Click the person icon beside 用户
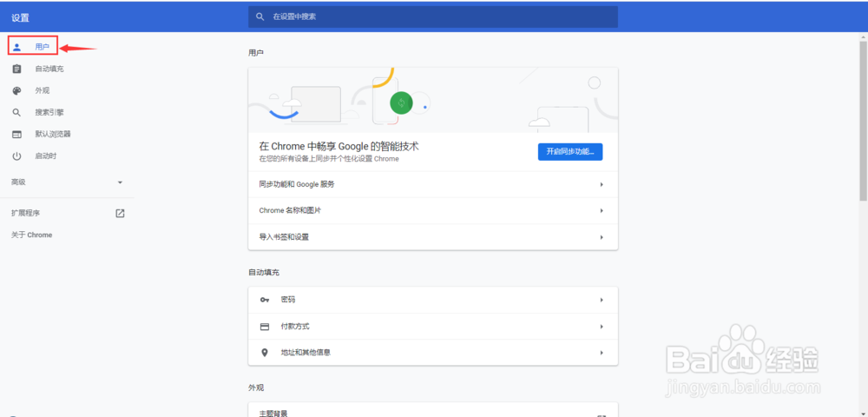The width and height of the screenshot is (868, 417). tap(16, 47)
